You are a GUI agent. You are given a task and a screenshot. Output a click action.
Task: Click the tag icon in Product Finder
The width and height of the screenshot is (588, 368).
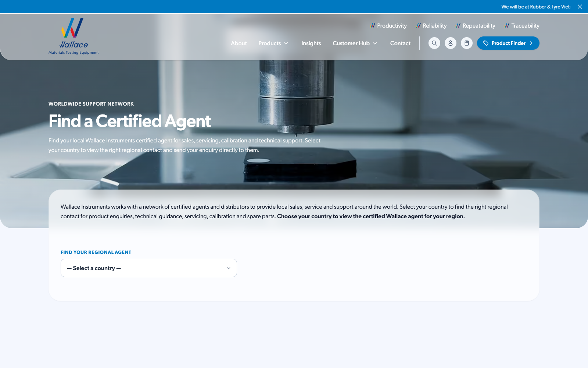[486, 43]
